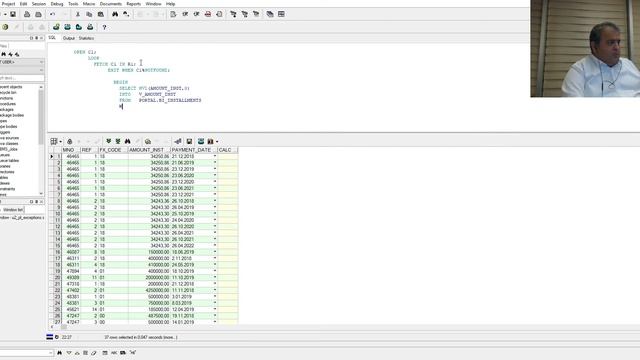The image size is (640, 360).
Task: Open the bottom search field dropdown arrow
Action: click(51, 353)
